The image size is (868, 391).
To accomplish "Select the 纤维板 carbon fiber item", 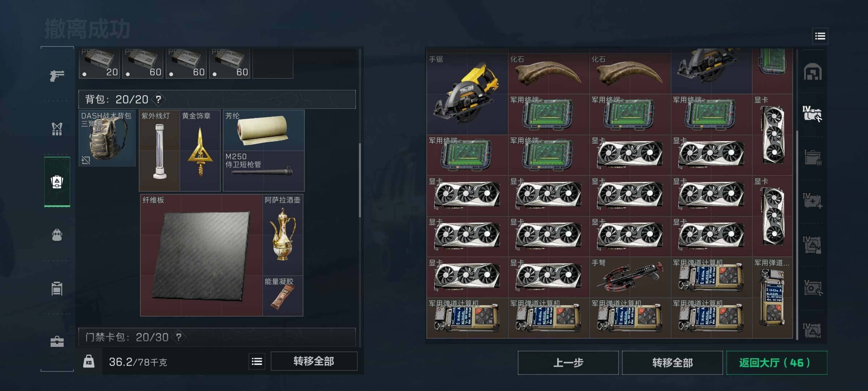I will 201,255.
